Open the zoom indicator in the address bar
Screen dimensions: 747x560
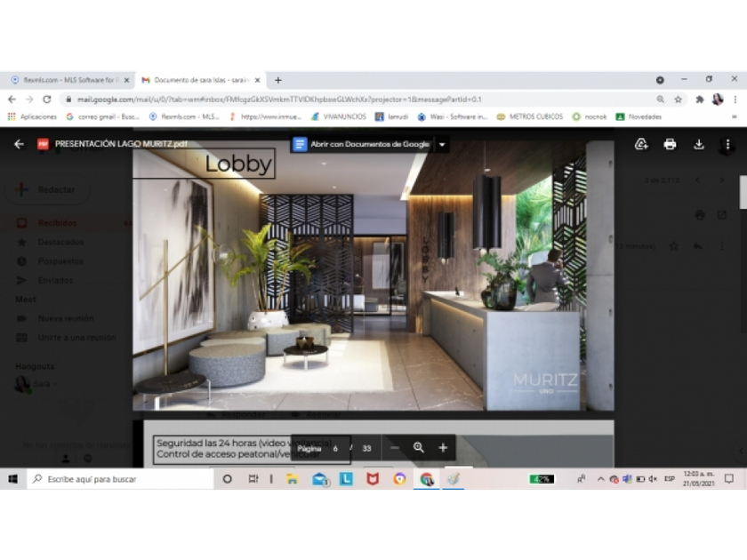pos(660,99)
